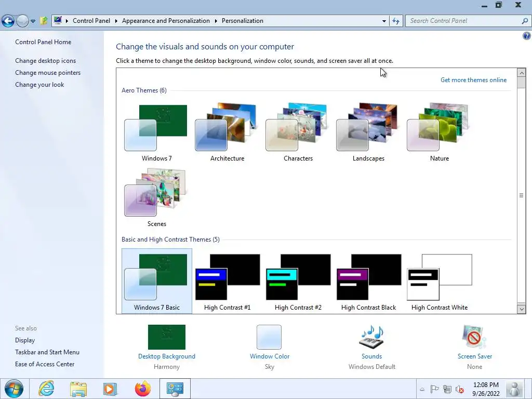Click the Screen Saver link

click(475, 356)
